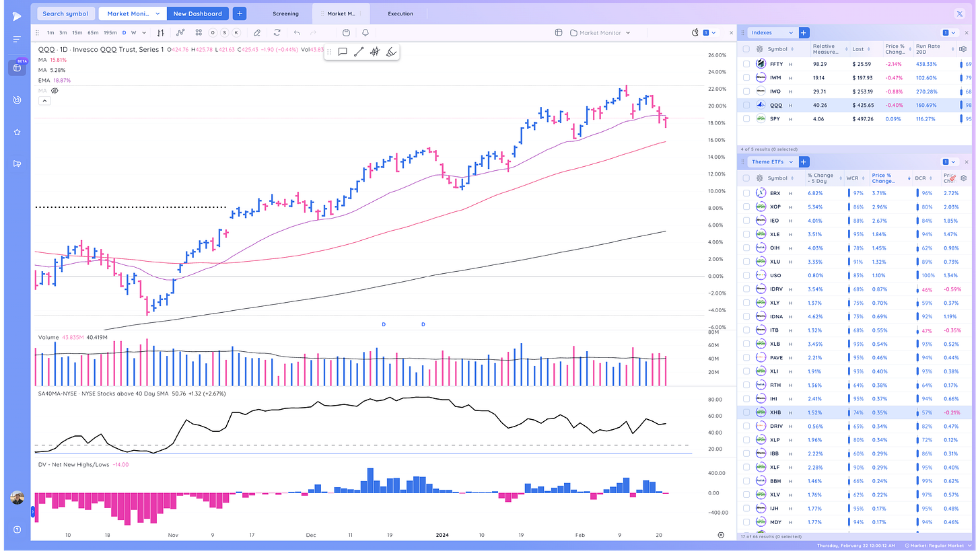Add a list in Indexes panel
Viewport: 980px width, 551px height.
(x=804, y=32)
